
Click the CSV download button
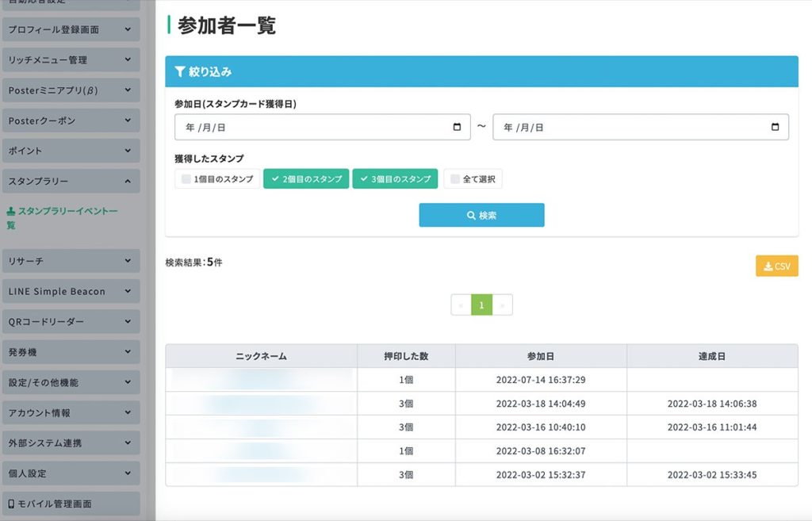click(x=777, y=266)
